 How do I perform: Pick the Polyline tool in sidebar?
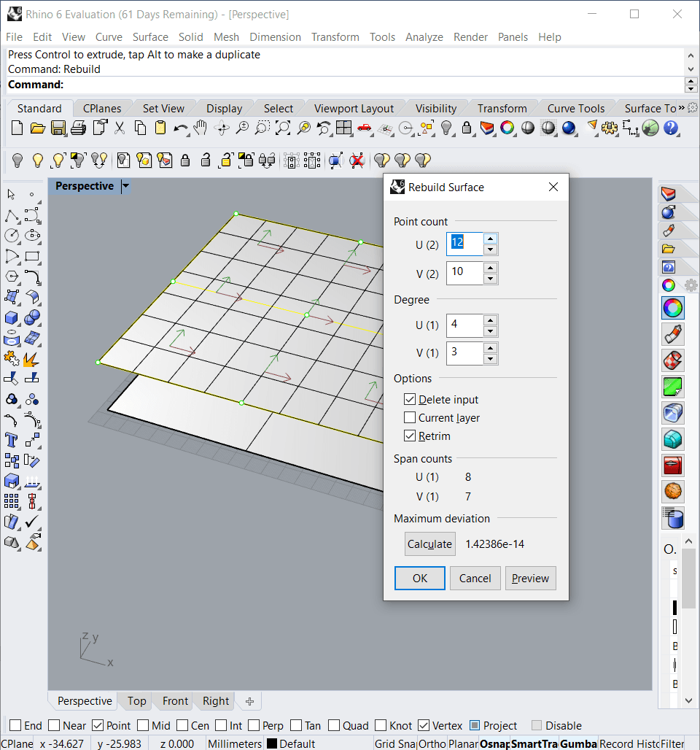point(12,215)
